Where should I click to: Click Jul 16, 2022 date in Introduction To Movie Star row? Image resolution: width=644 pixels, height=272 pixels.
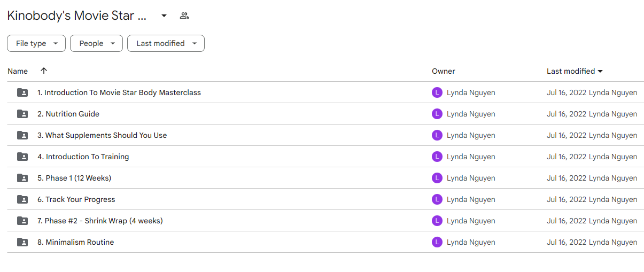point(567,92)
